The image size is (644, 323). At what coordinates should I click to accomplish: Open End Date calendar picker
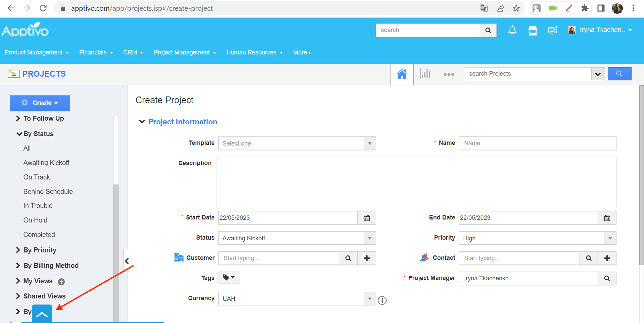607,218
